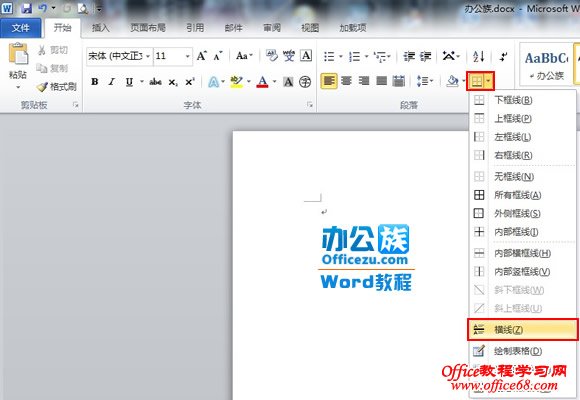Click the character shading icon
This screenshot has height=400, width=580.
pyautogui.click(x=288, y=82)
